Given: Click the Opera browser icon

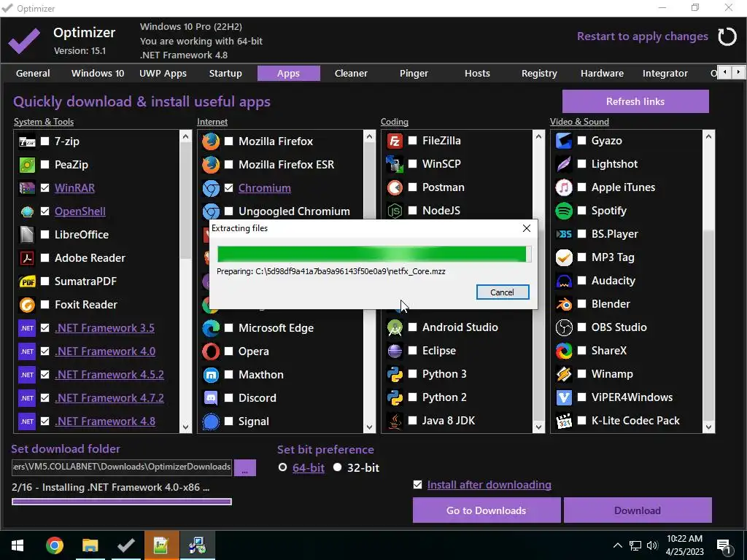Looking at the screenshot, I should point(211,351).
